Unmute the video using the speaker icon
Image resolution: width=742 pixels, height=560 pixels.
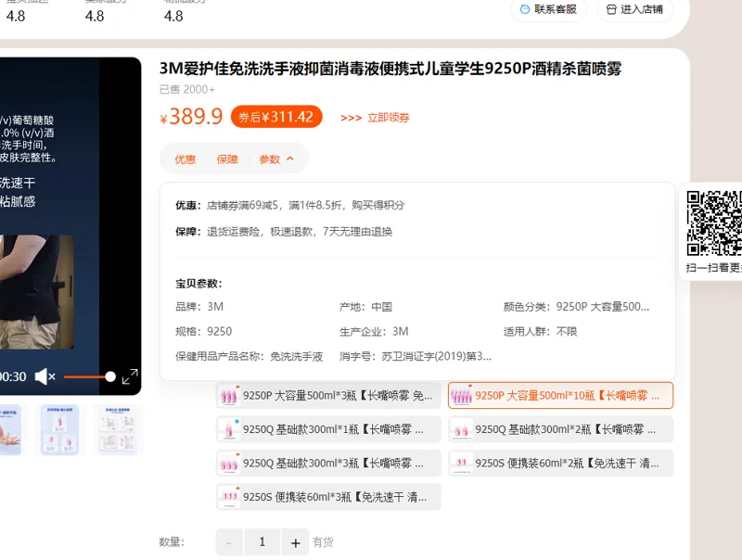[45, 376]
